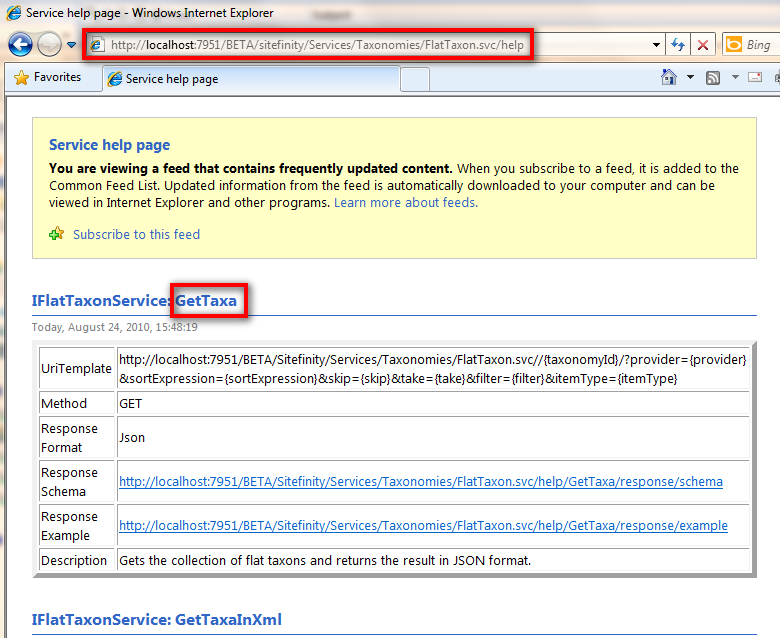This screenshot has width=780, height=638.
Task: Open the Home button dropdown arrow
Action: tap(690, 78)
